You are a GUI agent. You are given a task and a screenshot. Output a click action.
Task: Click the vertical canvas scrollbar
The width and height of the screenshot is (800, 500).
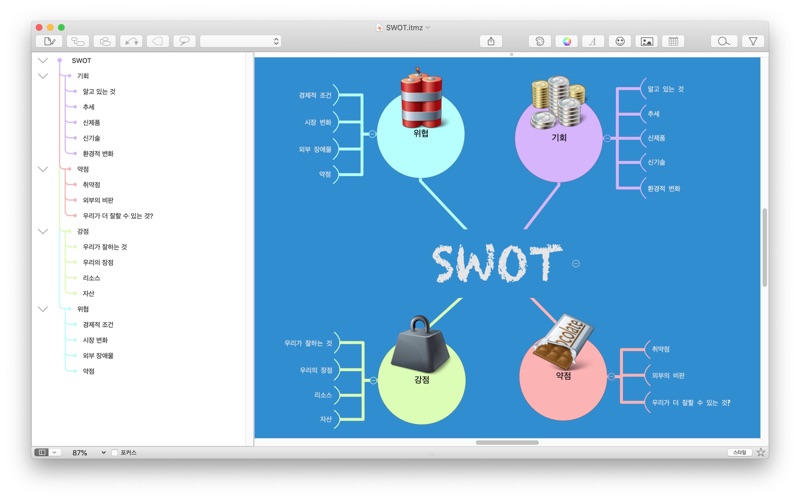764,247
